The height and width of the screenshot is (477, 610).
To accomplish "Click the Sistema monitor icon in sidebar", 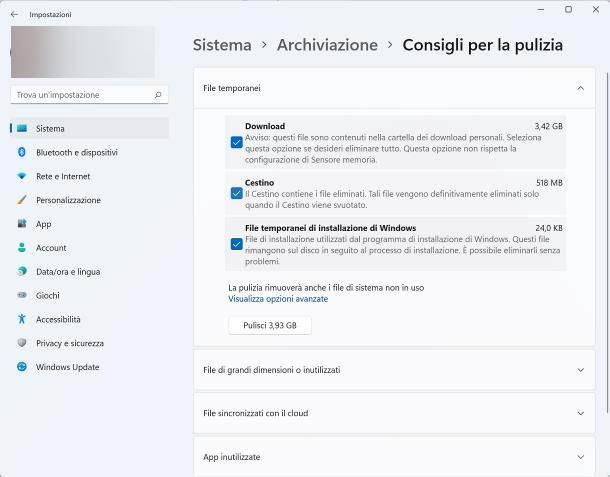I will 22,128.
